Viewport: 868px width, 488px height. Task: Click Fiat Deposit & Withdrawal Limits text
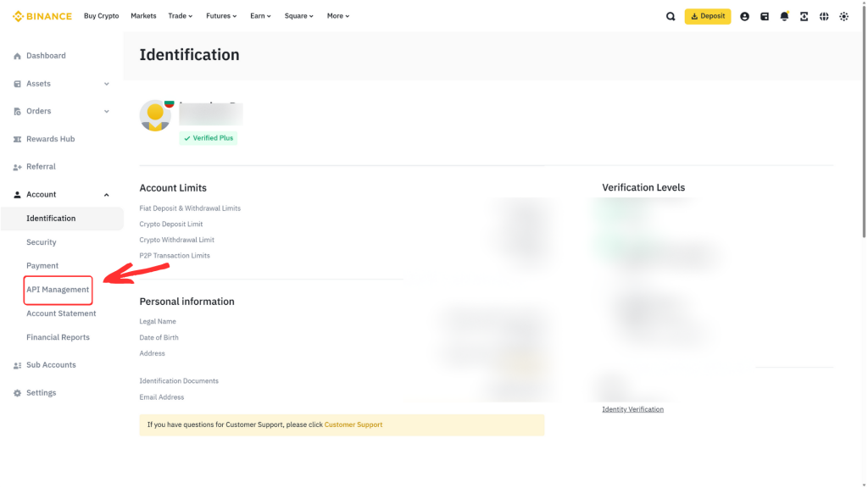(190, 208)
